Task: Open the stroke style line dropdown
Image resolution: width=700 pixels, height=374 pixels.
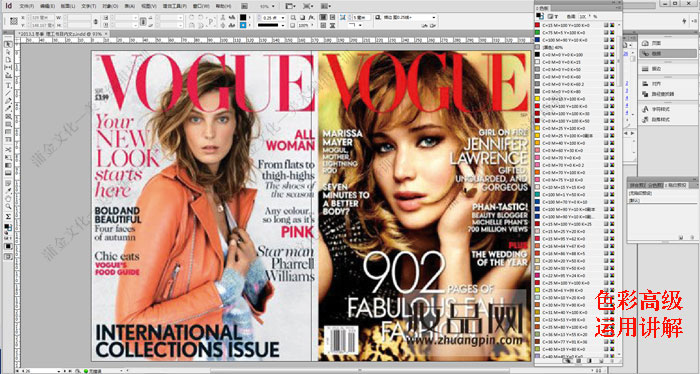Action: [283, 25]
